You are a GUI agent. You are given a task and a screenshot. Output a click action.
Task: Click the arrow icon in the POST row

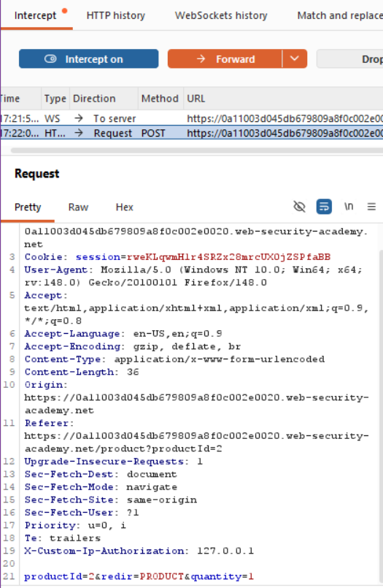click(x=79, y=133)
